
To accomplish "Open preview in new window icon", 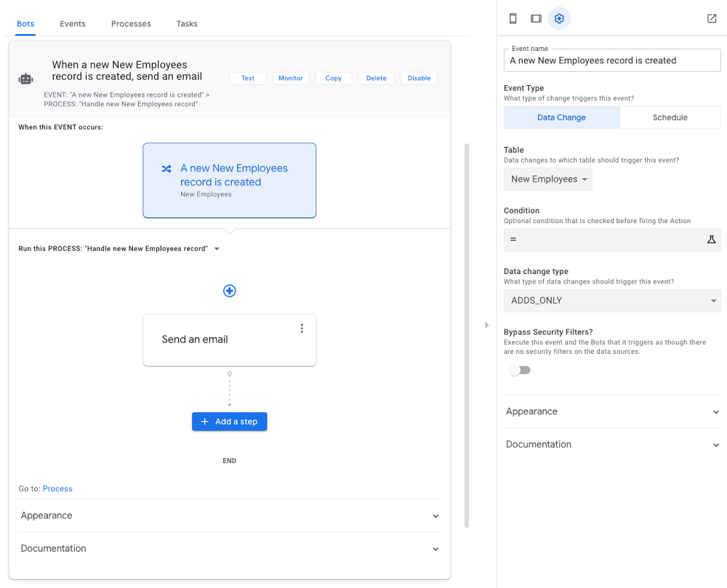I will pos(712,19).
